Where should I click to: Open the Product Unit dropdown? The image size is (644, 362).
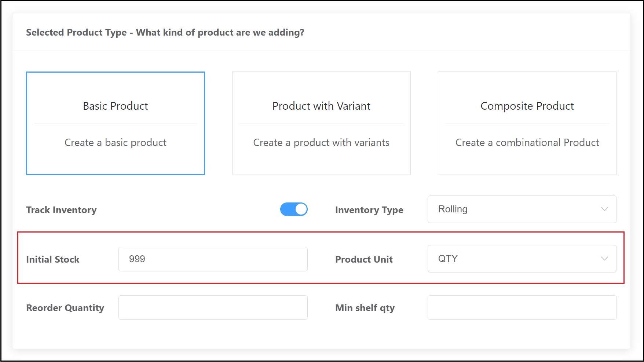[x=522, y=259]
